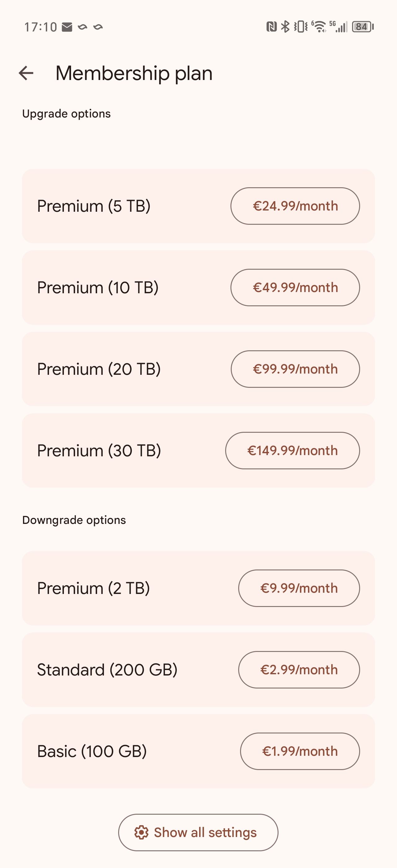Open Show all settings
397x868 pixels.
(x=198, y=832)
